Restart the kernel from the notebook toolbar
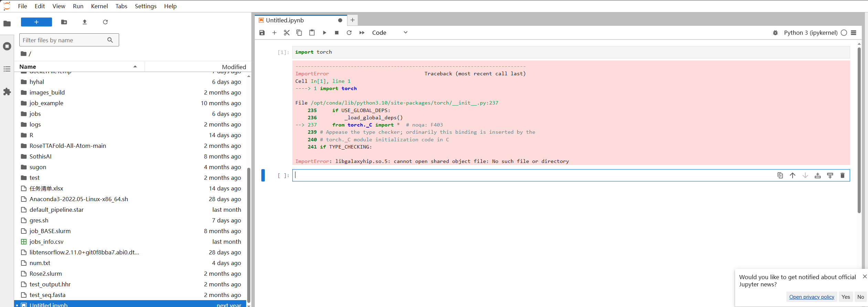This screenshot has height=307, width=868. pyautogui.click(x=349, y=33)
